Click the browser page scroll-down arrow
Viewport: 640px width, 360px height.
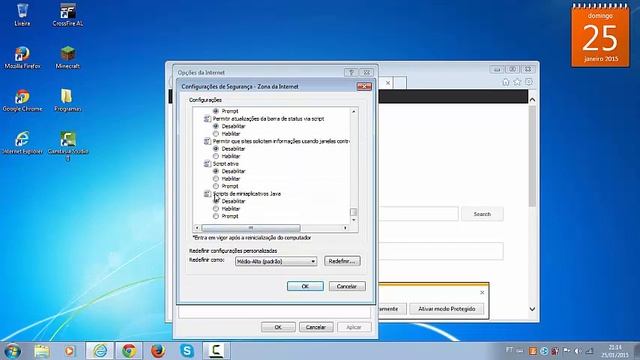[532, 309]
